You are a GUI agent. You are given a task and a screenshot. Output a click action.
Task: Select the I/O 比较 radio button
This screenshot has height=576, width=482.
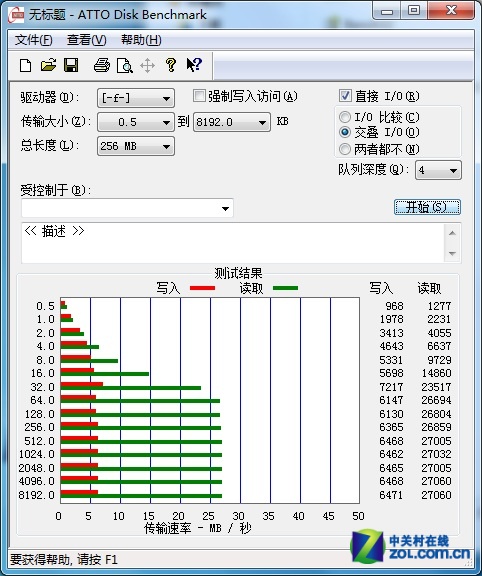point(345,117)
